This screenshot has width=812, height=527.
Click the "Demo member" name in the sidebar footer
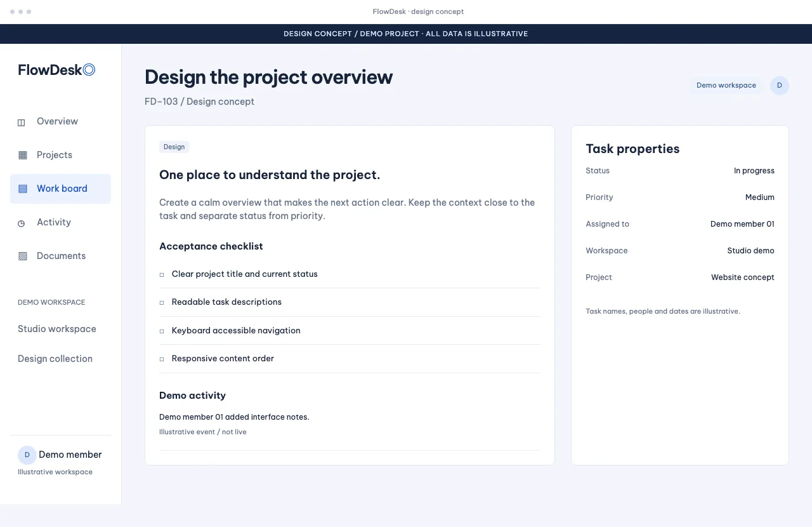[x=70, y=455]
